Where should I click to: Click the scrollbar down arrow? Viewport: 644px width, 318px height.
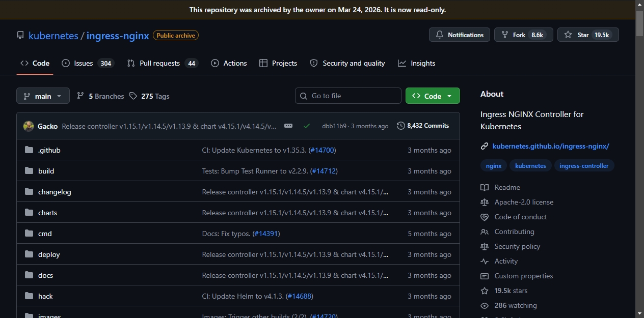point(640,313)
